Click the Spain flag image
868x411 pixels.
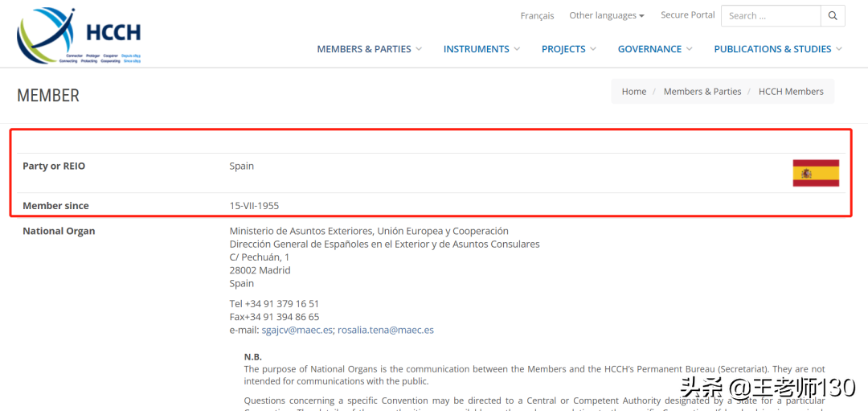click(x=816, y=173)
